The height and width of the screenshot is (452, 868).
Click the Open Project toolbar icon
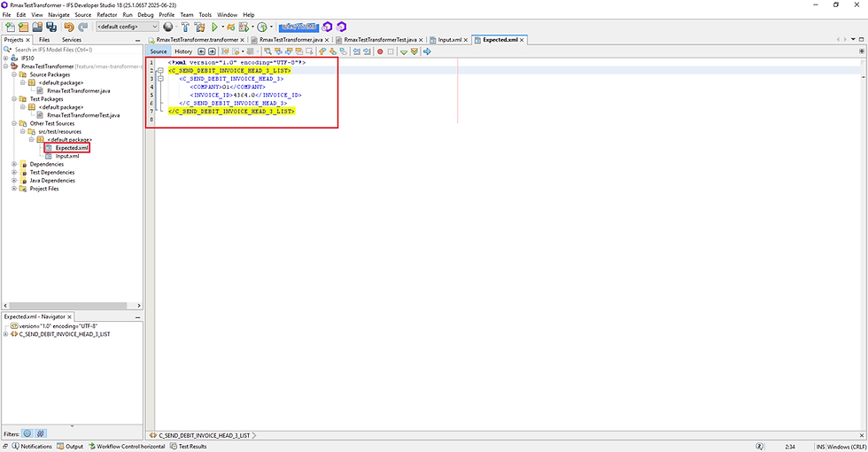pyautogui.click(x=37, y=27)
